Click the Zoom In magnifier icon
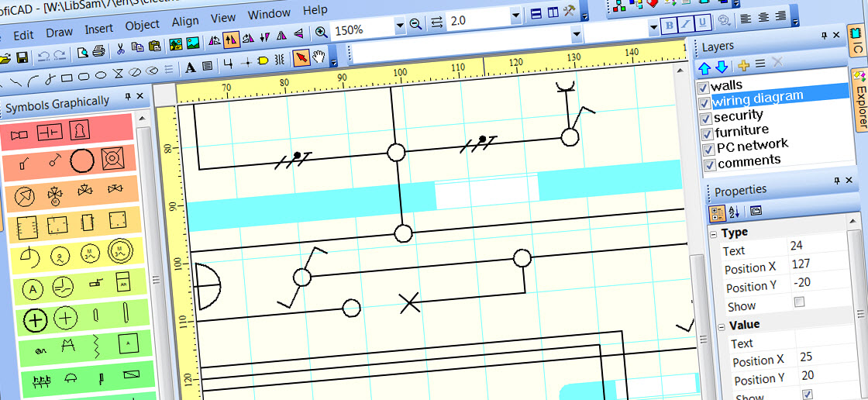The height and width of the screenshot is (400, 868). (322, 32)
